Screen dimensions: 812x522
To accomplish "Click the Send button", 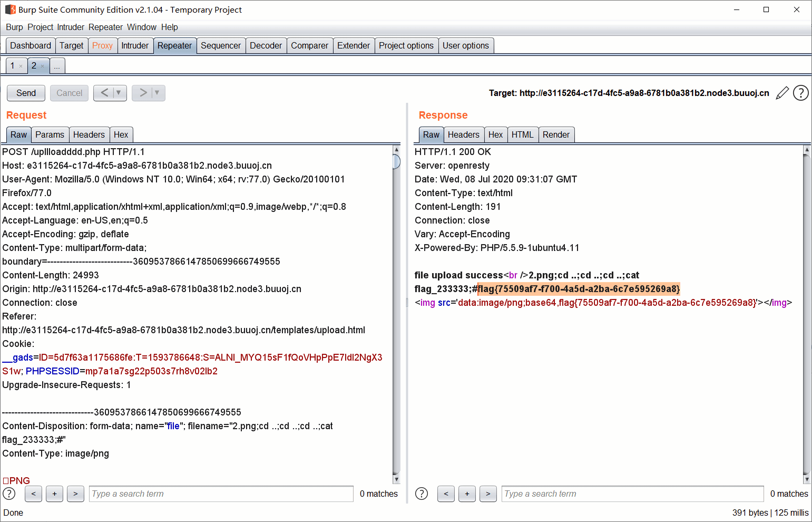I will (x=26, y=93).
